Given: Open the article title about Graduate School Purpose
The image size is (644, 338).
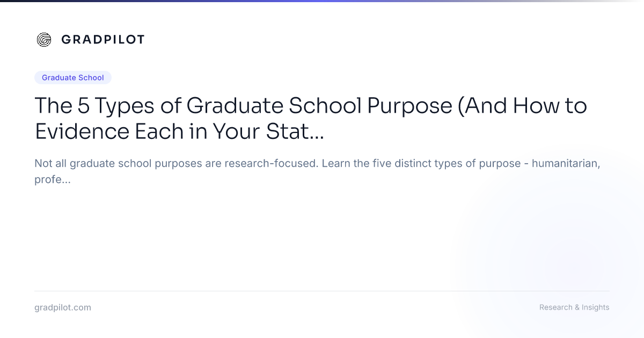Looking at the screenshot, I should [x=311, y=119].
